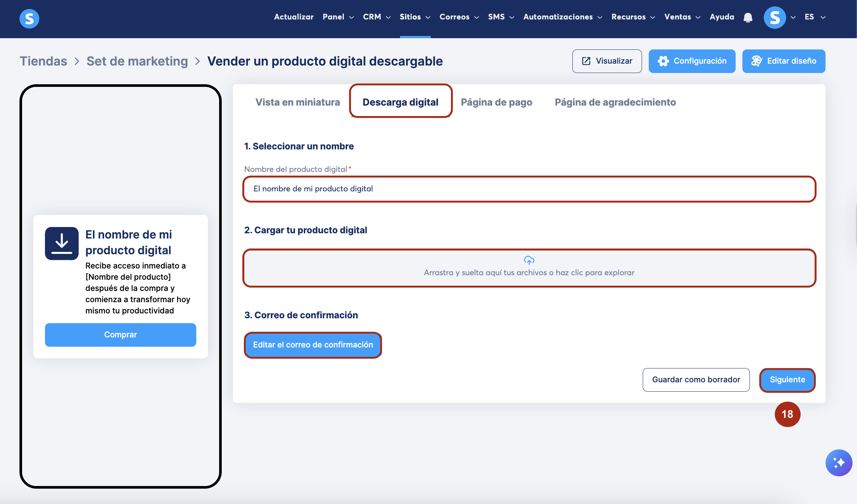The height and width of the screenshot is (504, 857).
Task: Click the Systeme logo in top-left corner
Action: point(29,18)
